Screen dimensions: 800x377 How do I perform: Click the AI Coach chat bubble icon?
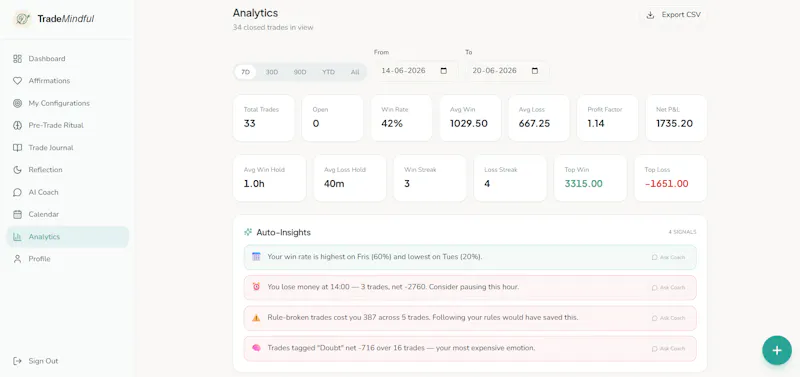tap(17, 192)
